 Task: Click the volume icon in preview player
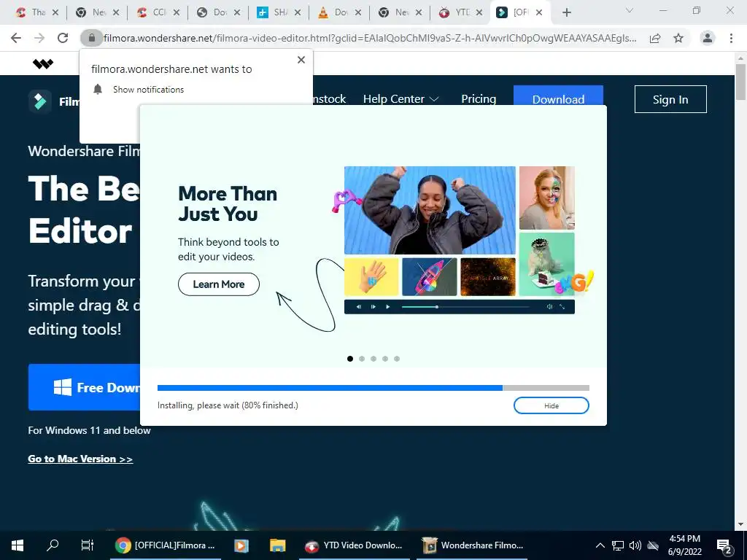549,307
